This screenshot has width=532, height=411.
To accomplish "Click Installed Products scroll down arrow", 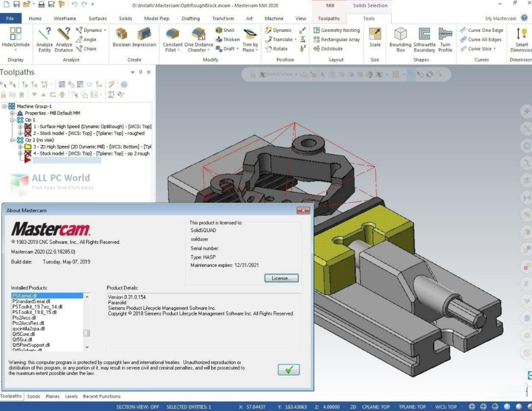I will click(87, 347).
